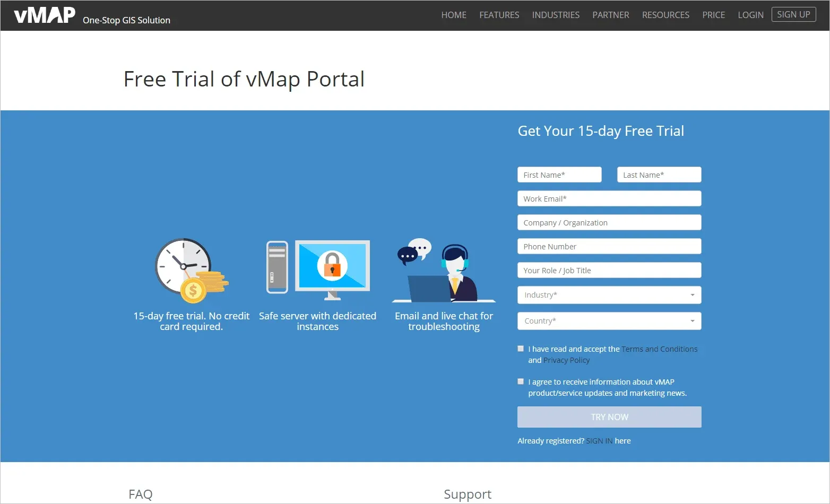Focus the Work Email field
The image size is (830, 504).
609,198
